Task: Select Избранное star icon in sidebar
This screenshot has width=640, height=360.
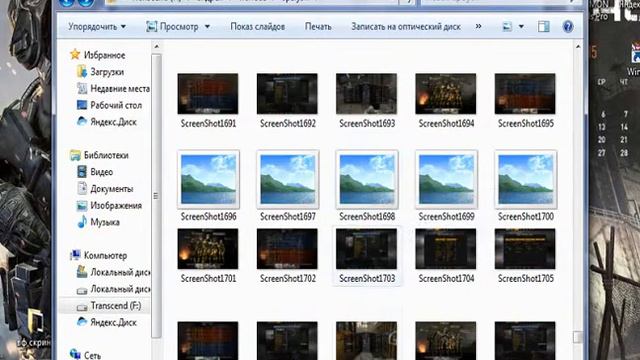Action: coord(75,55)
